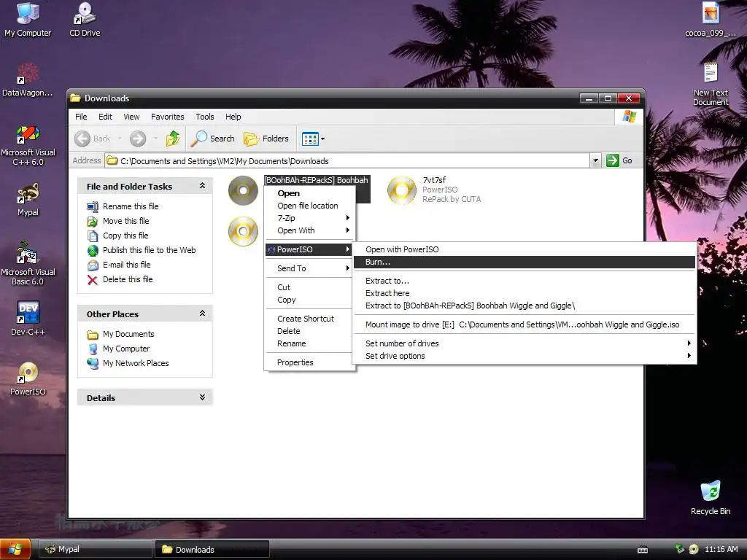
Task: Select the DataWagon desktop shortcut
Action: click(28, 80)
